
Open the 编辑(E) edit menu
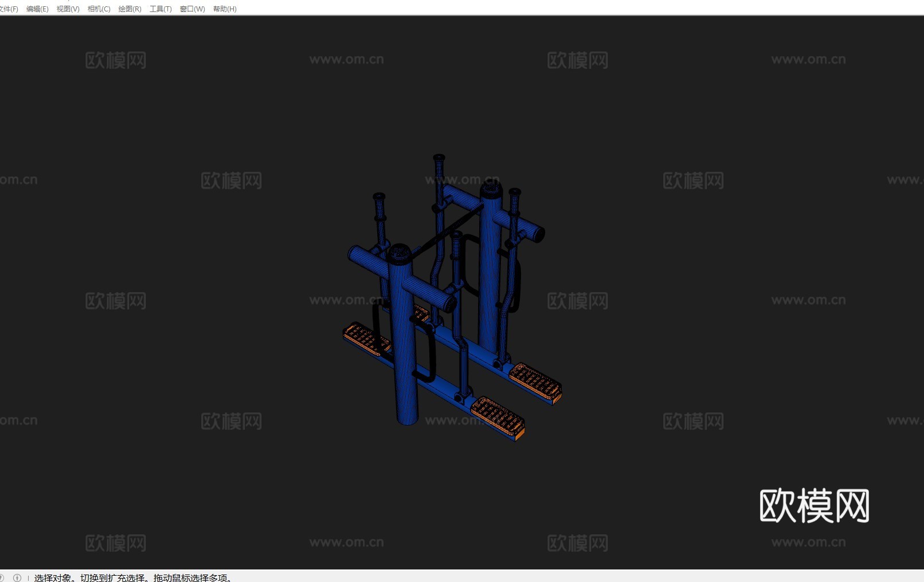pyautogui.click(x=37, y=9)
